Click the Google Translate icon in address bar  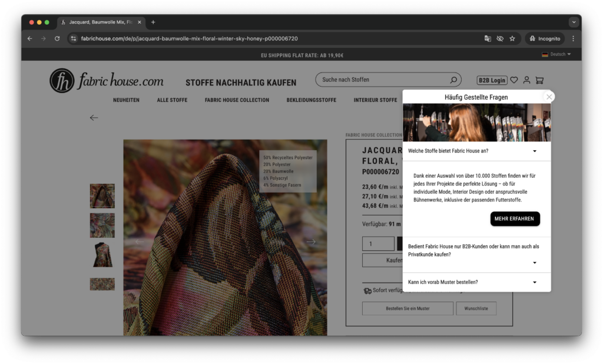(488, 39)
